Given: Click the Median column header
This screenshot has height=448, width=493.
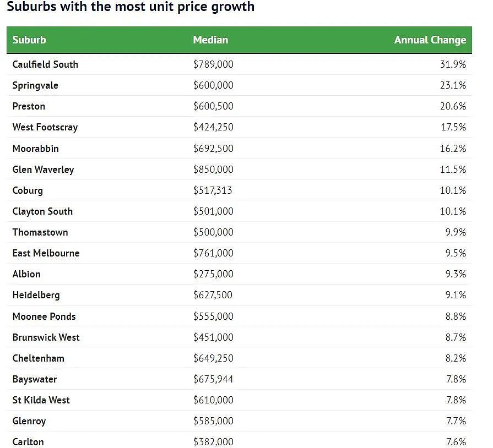Looking at the screenshot, I should click(x=210, y=40).
